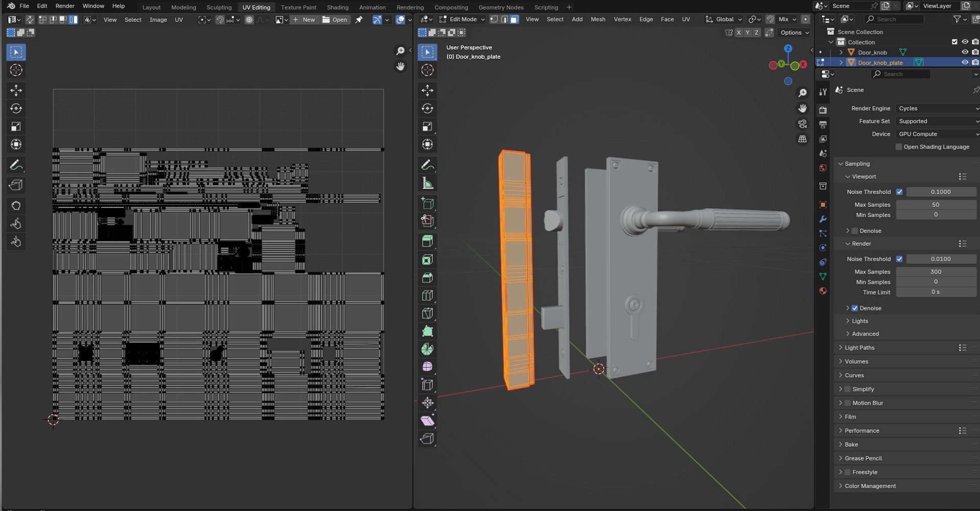Select the Add Cube tool
Image resolution: width=980 pixels, height=511 pixels.
(x=428, y=203)
